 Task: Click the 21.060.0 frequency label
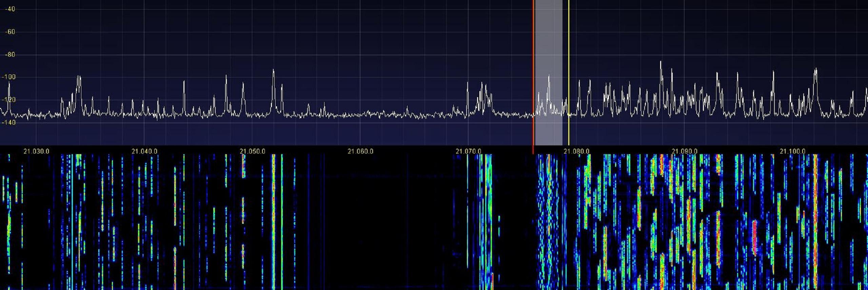click(360, 151)
